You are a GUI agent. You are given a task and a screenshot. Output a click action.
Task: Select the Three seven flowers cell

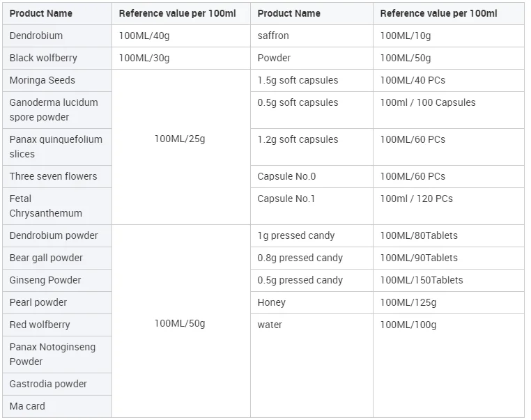[x=54, y=176]
